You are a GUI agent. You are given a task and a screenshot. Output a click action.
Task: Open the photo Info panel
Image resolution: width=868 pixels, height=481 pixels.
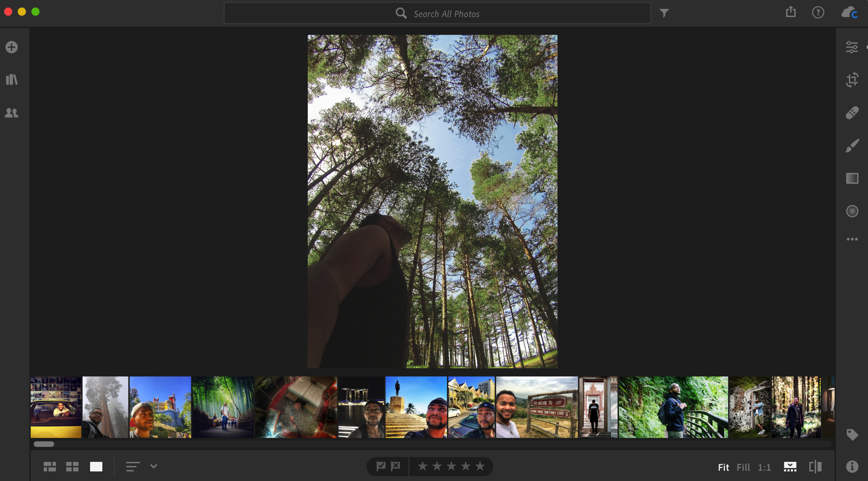tap(852, 467)
